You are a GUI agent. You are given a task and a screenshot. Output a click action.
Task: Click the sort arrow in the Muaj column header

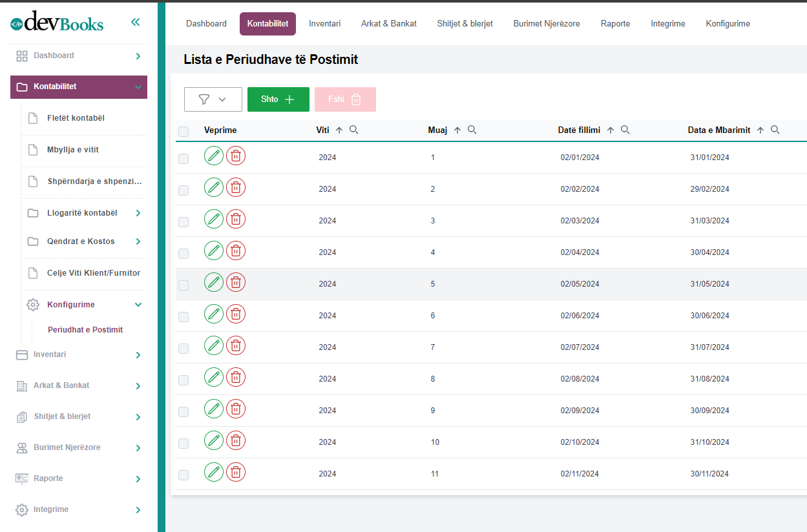click(457, 130)
